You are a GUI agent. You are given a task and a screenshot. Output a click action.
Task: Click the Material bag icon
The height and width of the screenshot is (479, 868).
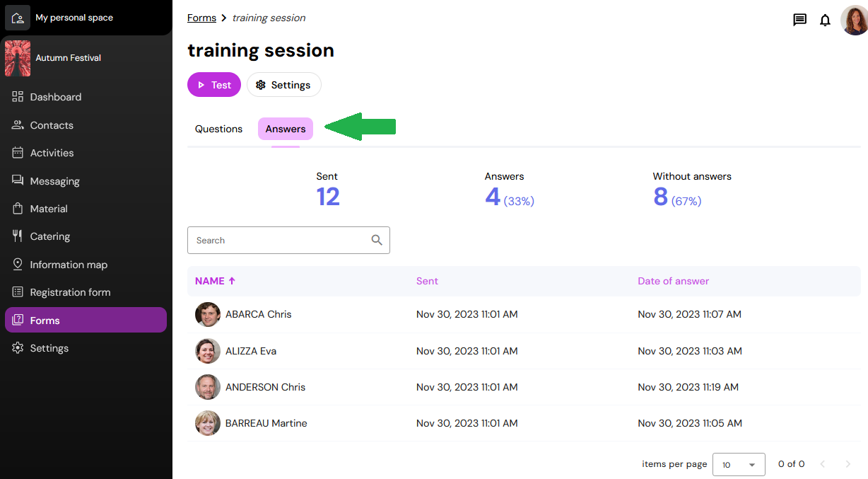click(18, 209)
